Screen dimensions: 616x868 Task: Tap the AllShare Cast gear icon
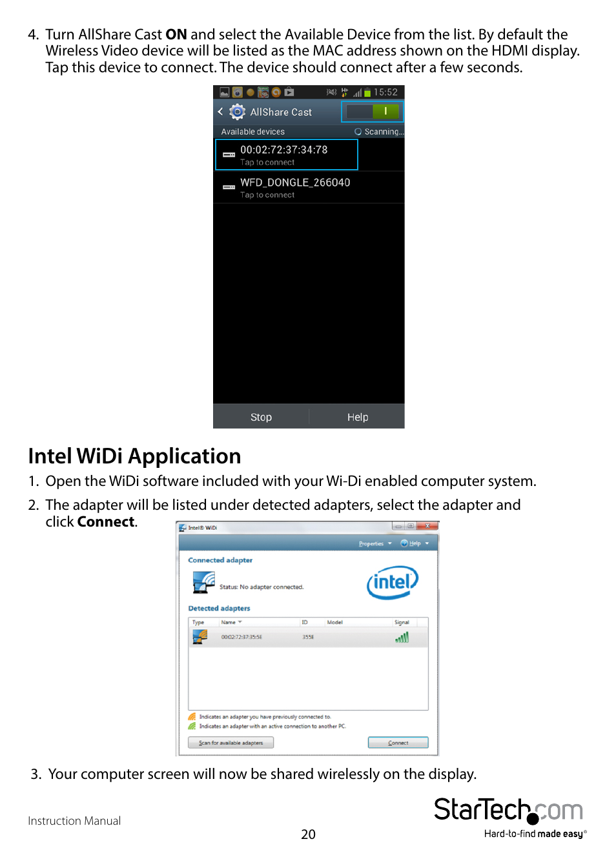coord(238,112)
